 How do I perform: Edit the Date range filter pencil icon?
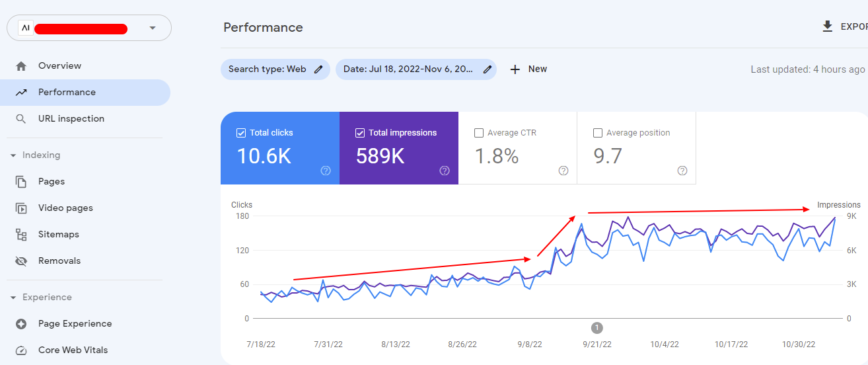pos(488,69)
